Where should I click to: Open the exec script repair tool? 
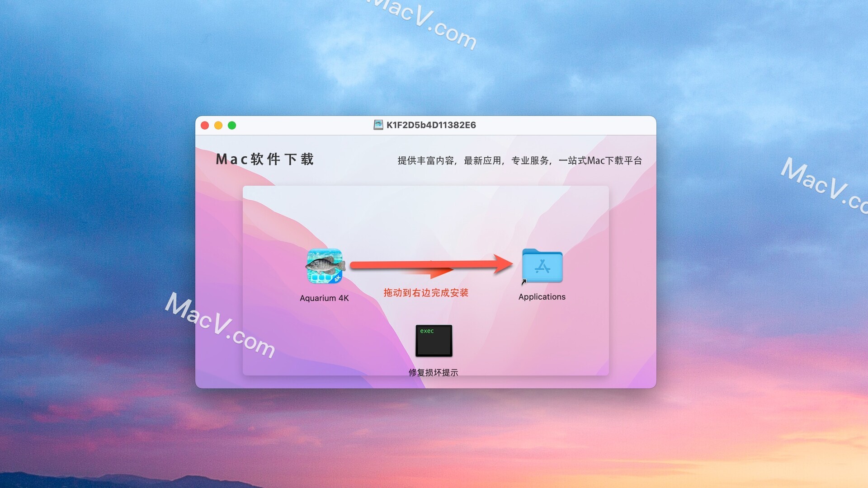click(x=434, y=340)
